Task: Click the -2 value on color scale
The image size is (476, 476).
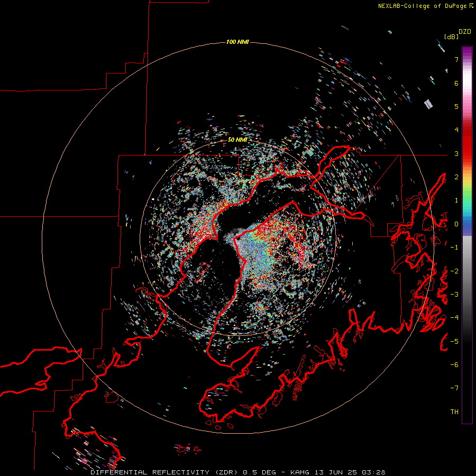Action: click(454, 271)
